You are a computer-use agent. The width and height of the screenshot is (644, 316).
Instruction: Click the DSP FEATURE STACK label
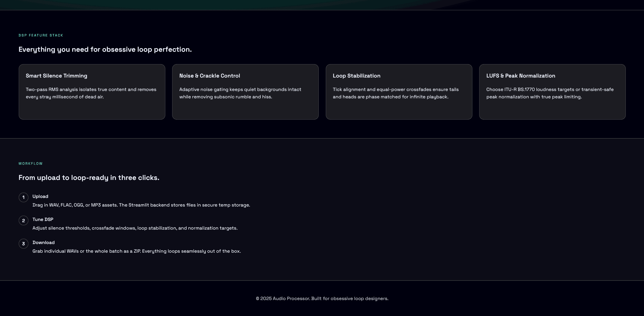click(41, 35)
